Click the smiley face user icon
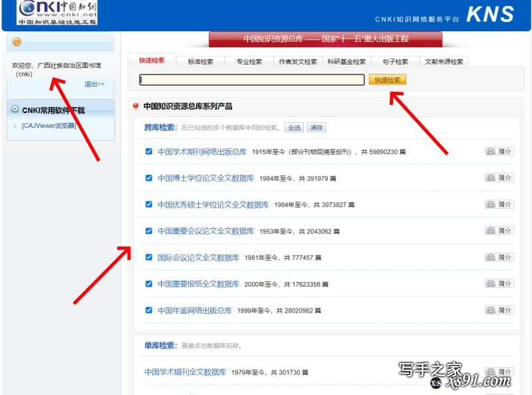The width and height of the screenshot is (532, 395). click(x=17, y=42)
